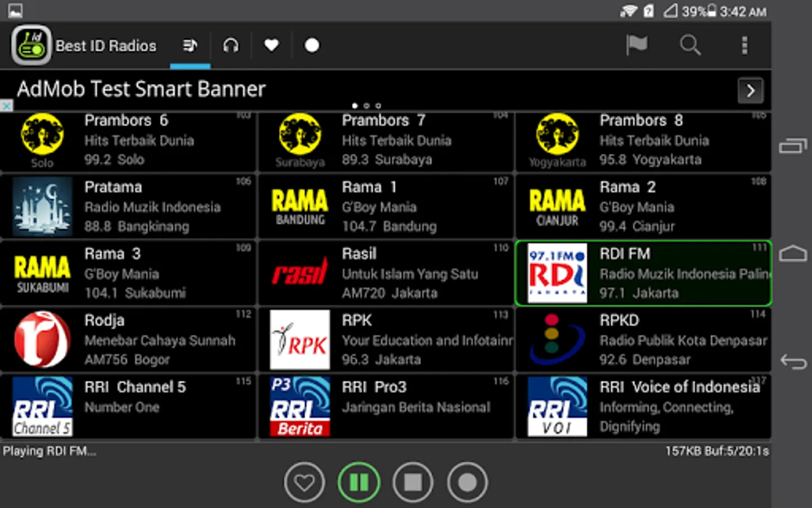Click the "96.3 Jakarta" frequency text
Viewport: 812px width, 508px height.
point(382,360)
